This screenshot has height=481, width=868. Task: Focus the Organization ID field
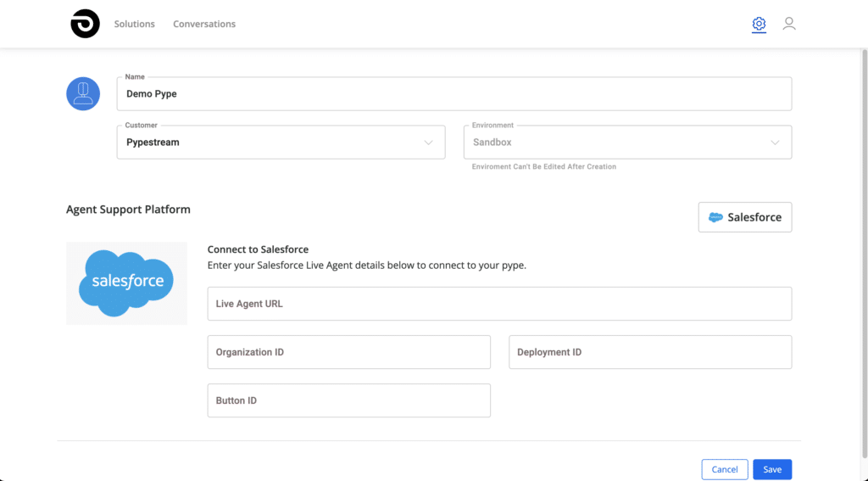(x=348, y=352)
